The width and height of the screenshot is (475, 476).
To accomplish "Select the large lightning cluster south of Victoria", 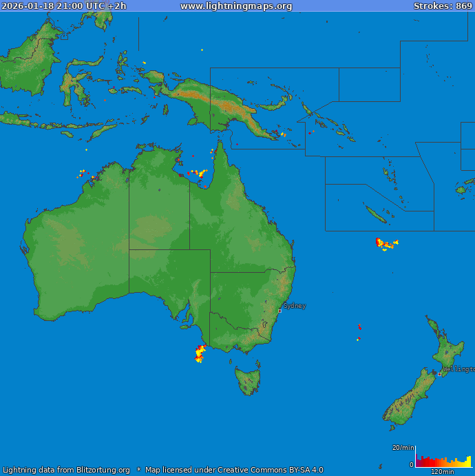I will [200, 353].
